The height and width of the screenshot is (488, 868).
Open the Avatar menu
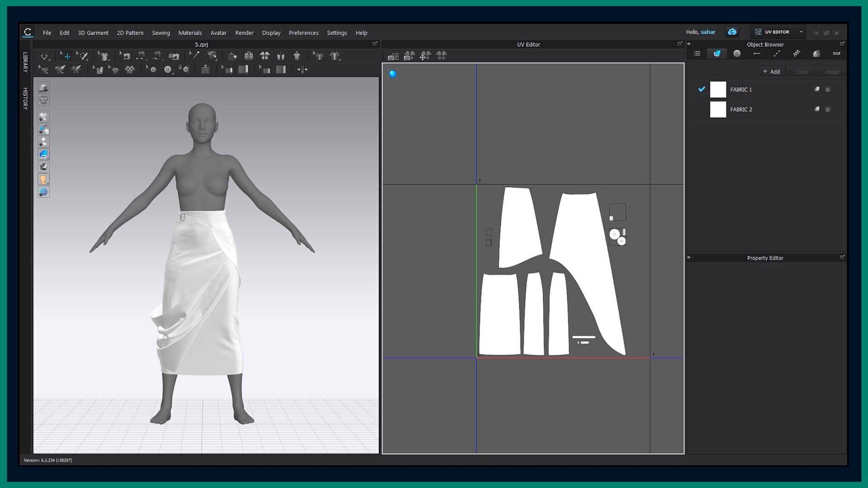218,33
